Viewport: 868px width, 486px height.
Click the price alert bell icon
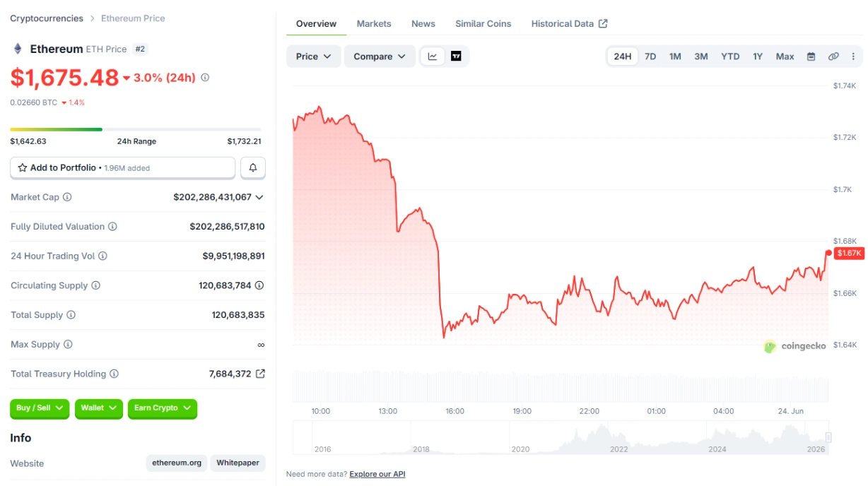pos(253,168)
